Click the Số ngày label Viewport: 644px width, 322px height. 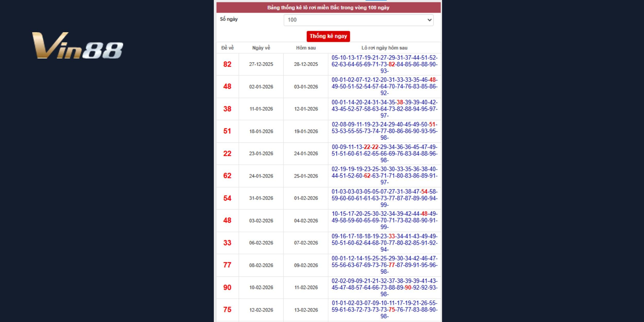pyautogui.click(x=229, y=19)
